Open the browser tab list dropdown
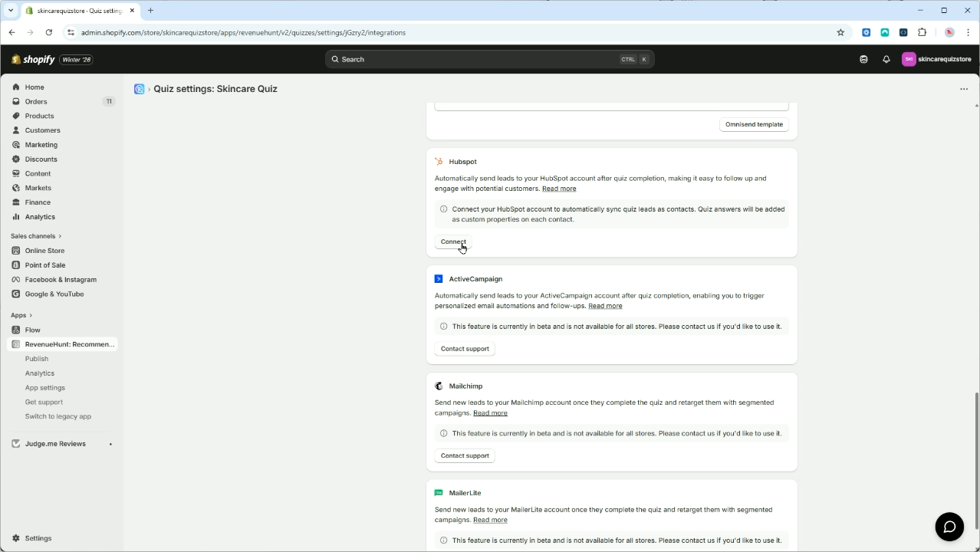 click(11, 11)
